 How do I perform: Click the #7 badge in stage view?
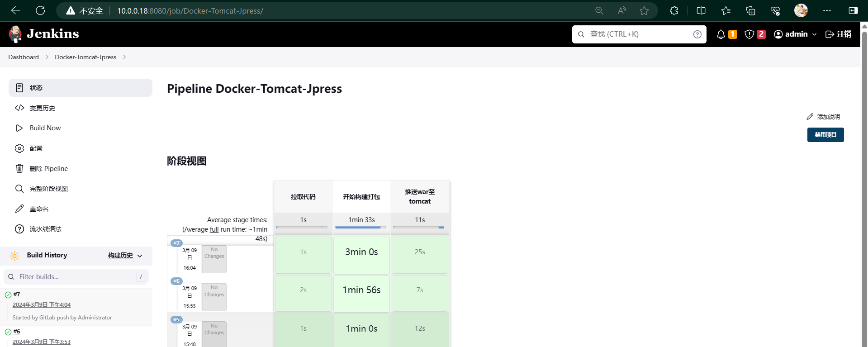(176, 243)
